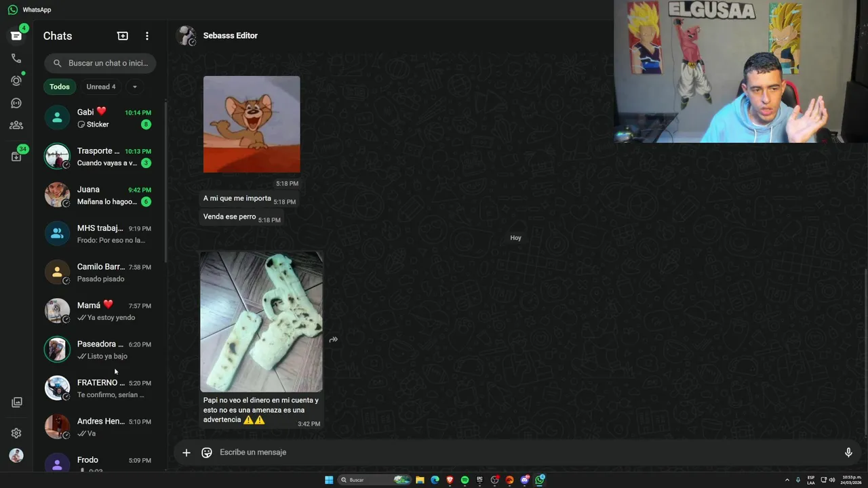Image resolution: width=868 pixels, height=488 pixels.
Task: Click the 'Hoy' date separator label
Action: pos(516,238)
